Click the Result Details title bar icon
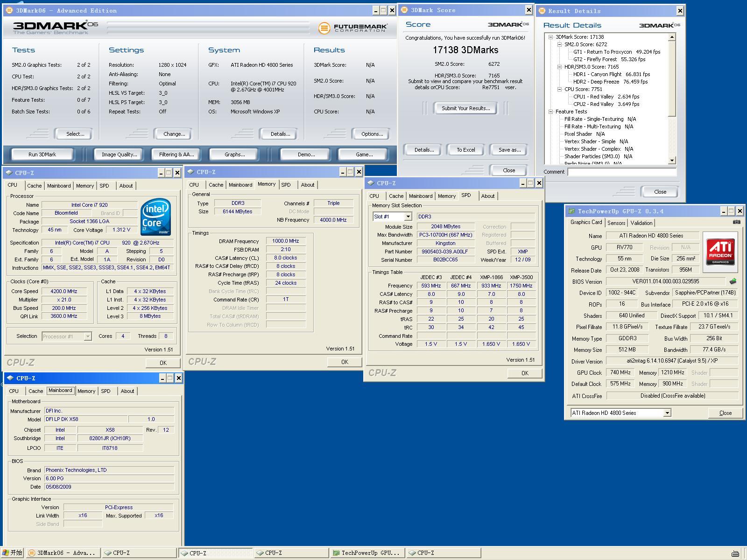This screenshot has height=560, width=747. pos(542,11)
